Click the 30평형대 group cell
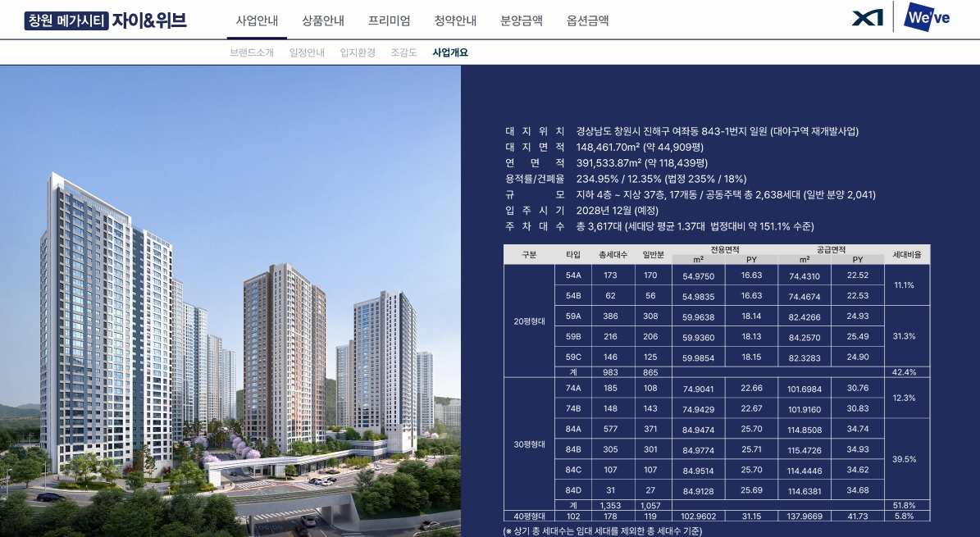The height and width of the screenshot is (537, 980). [x=530, y=444]
